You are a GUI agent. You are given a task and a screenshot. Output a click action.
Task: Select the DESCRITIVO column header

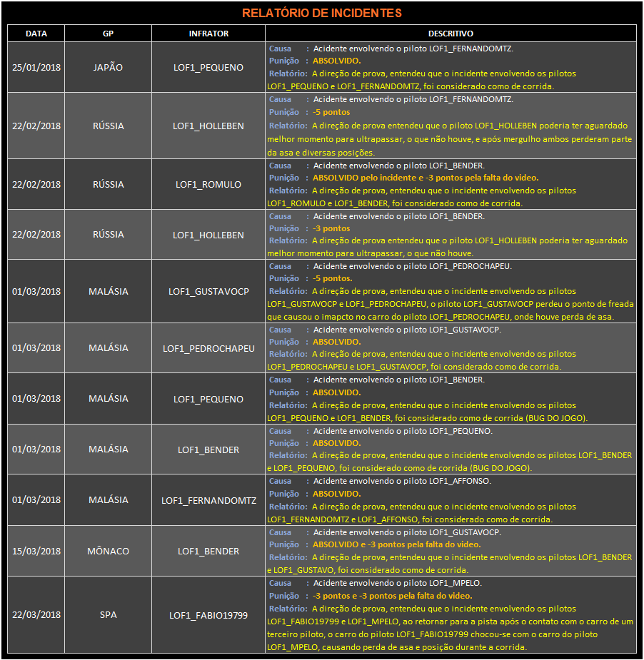coord(451,34)
